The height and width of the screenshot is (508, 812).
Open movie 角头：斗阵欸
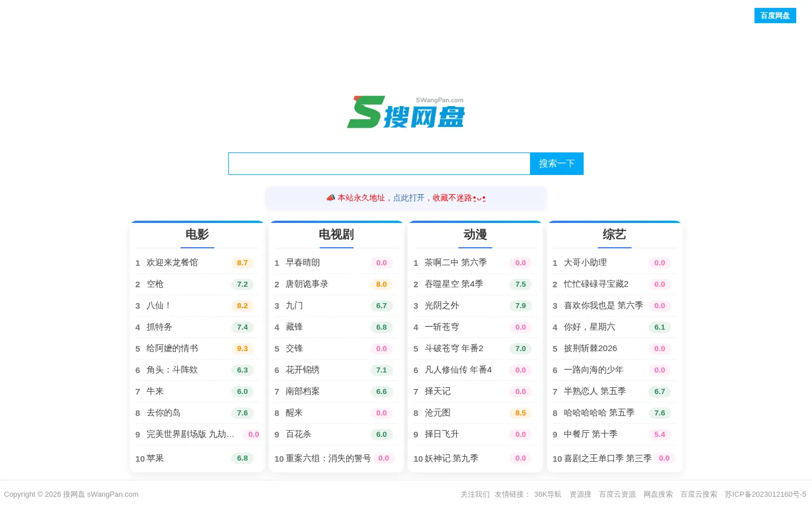click(x=173, y=370)
